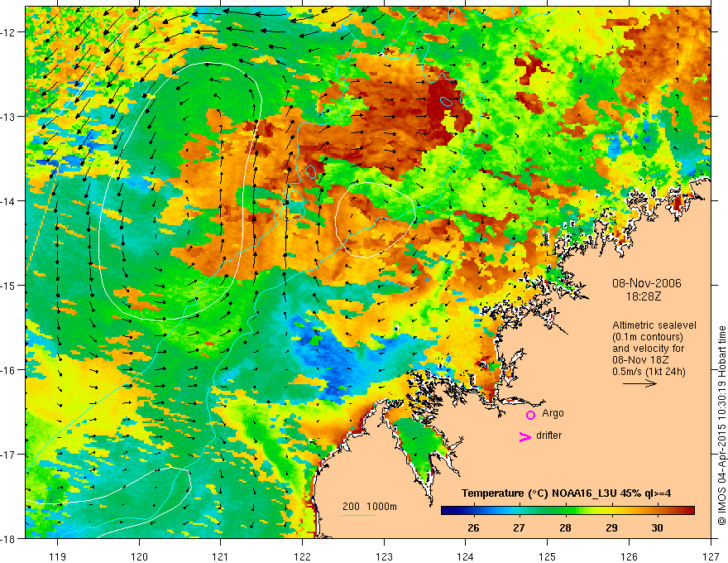Click the 'drifter' legend label

click(548, 435)
